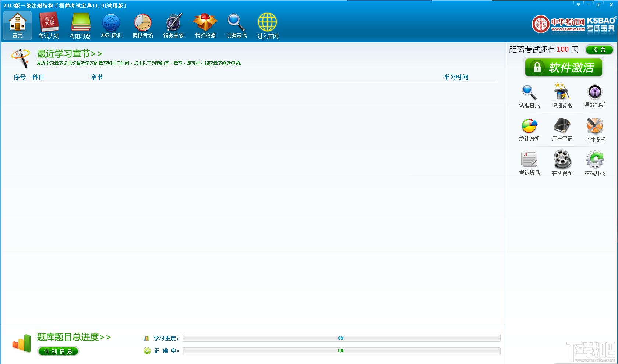Launch 冲刺特训 sprint training
The image size is (618, 364).
coord(111,23)
